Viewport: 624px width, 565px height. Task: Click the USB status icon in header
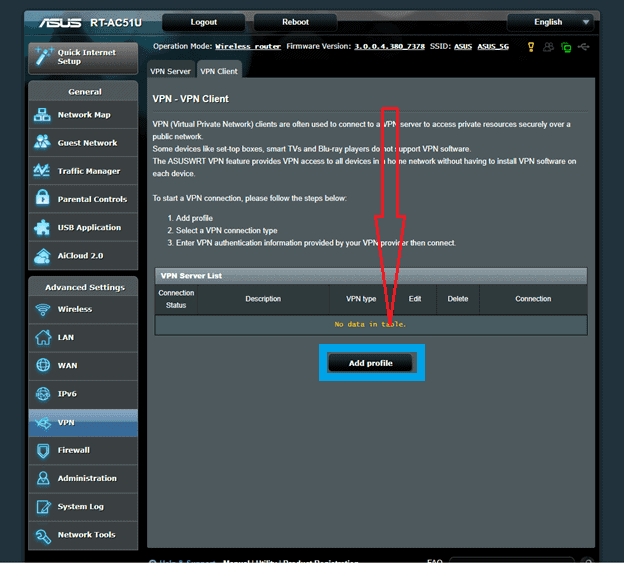click(584, 46)
